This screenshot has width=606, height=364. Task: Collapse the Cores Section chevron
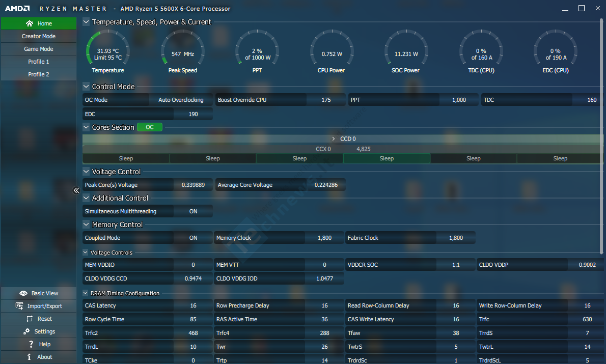pyautogui.click(x=86, y=127)
